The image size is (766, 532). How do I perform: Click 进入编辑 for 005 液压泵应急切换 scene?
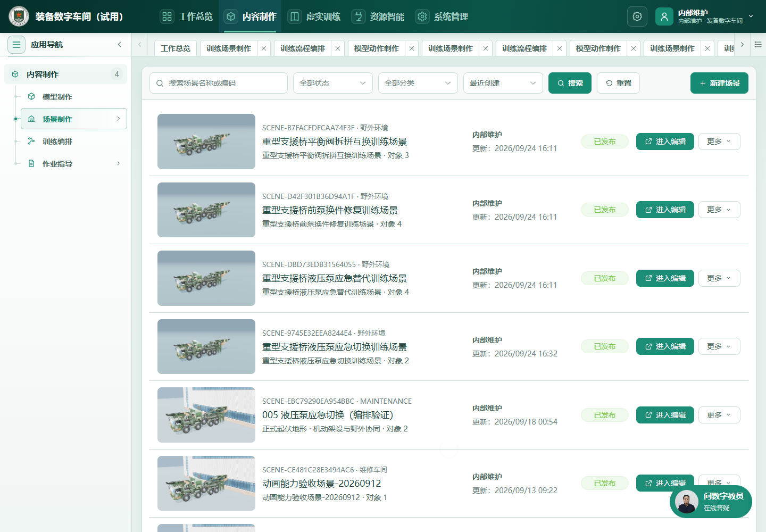pyautogui.click(x=665, y=415)
